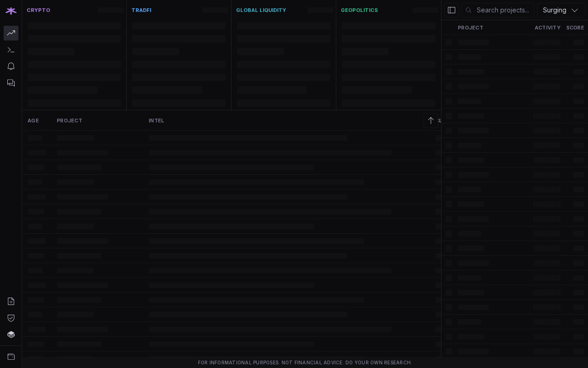Click the PROJECT column header beside AGE
The width and height of the screenshot is (588, 368).
coord(69,121)
